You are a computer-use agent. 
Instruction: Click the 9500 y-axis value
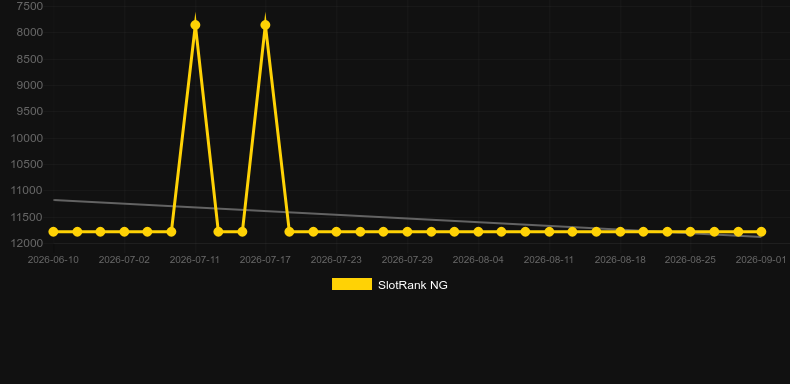(30, 112)
